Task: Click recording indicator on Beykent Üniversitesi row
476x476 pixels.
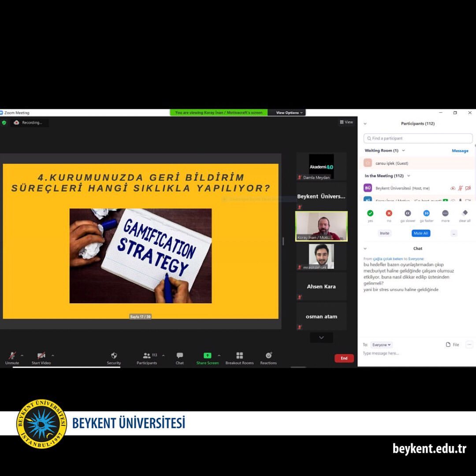Action: 453,188
